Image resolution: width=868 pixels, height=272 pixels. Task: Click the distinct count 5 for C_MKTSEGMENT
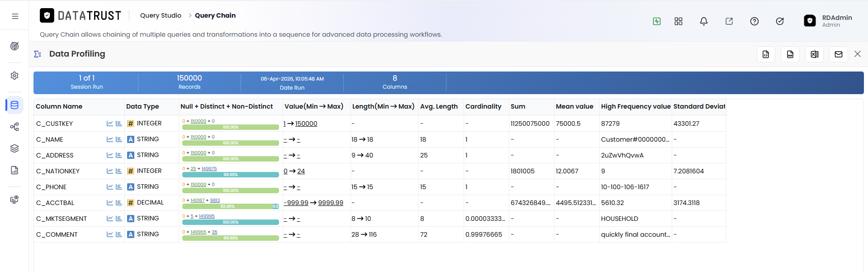point(192,216)
